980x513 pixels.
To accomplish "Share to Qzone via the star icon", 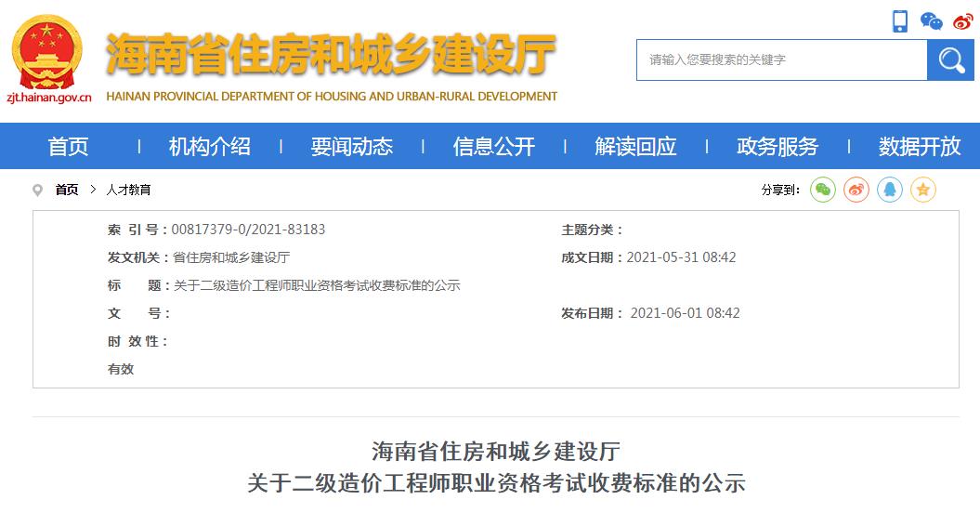I will click(923, 190).
